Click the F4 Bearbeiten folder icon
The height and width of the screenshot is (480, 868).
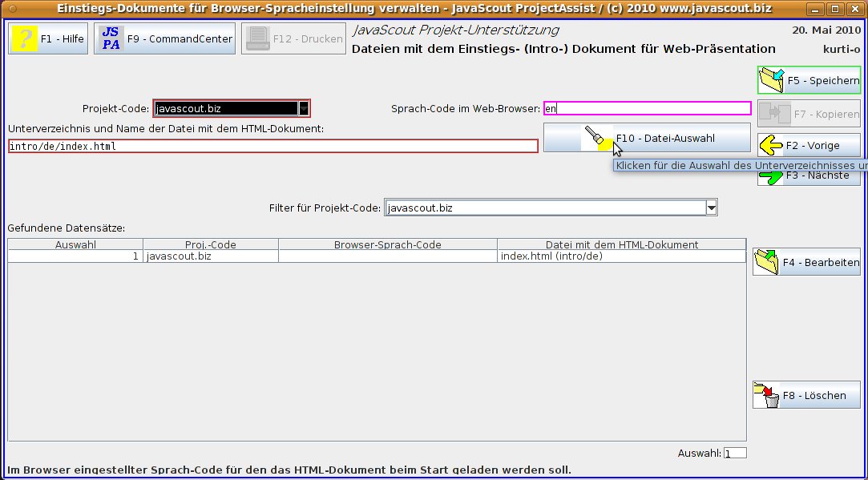[x=766, y=262]
